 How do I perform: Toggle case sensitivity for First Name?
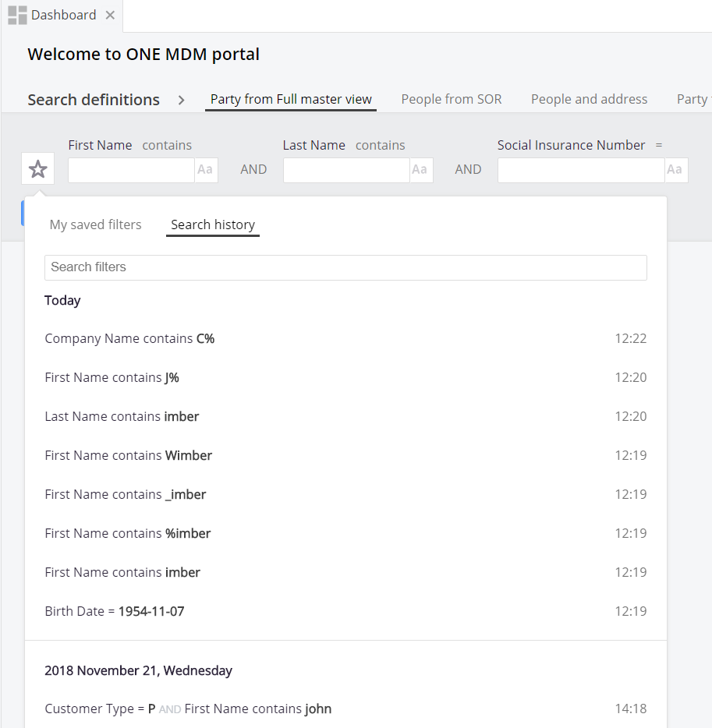[x=206, y=170]
